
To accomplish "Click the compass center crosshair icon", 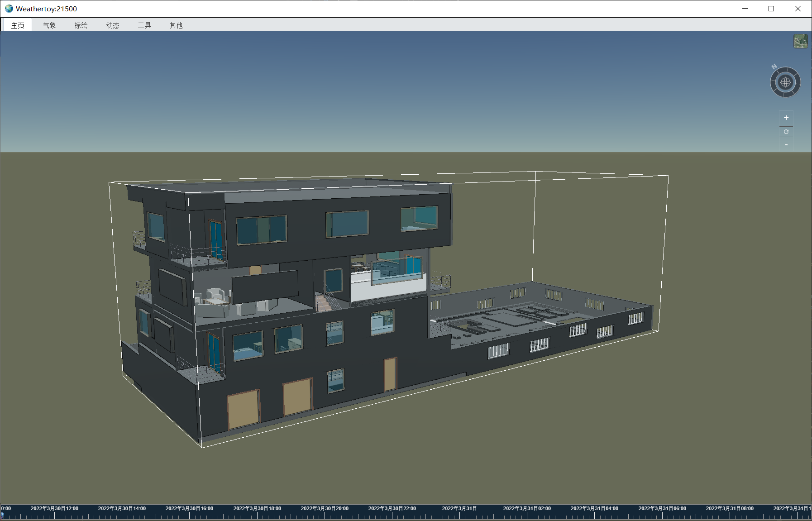I will coord(785,82).
